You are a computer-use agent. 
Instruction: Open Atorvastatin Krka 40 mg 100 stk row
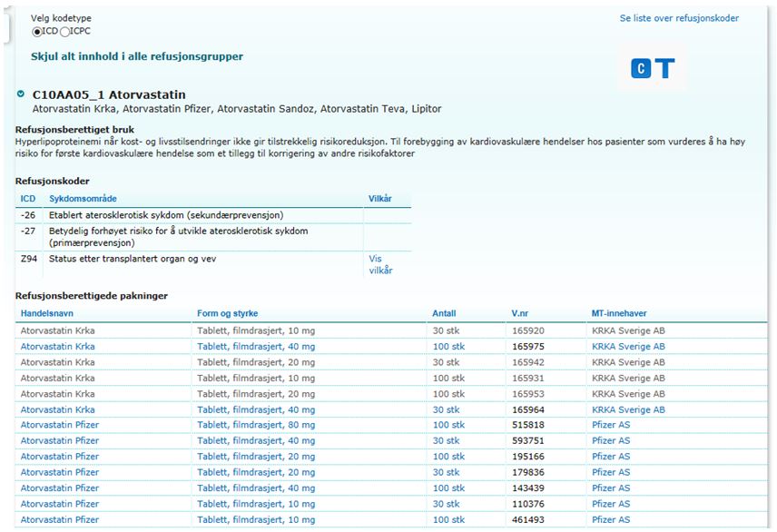[58, 347]
